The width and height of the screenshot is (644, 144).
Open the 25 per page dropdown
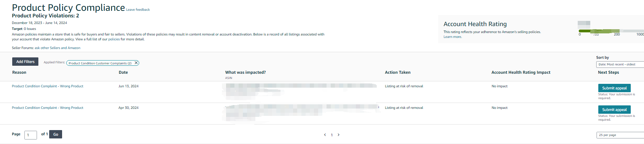tap(620, 135)
